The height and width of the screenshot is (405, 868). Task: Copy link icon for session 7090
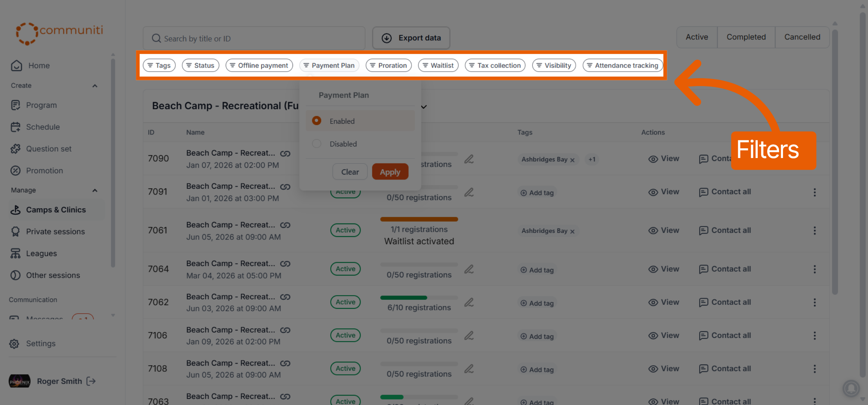click(285, 154)
